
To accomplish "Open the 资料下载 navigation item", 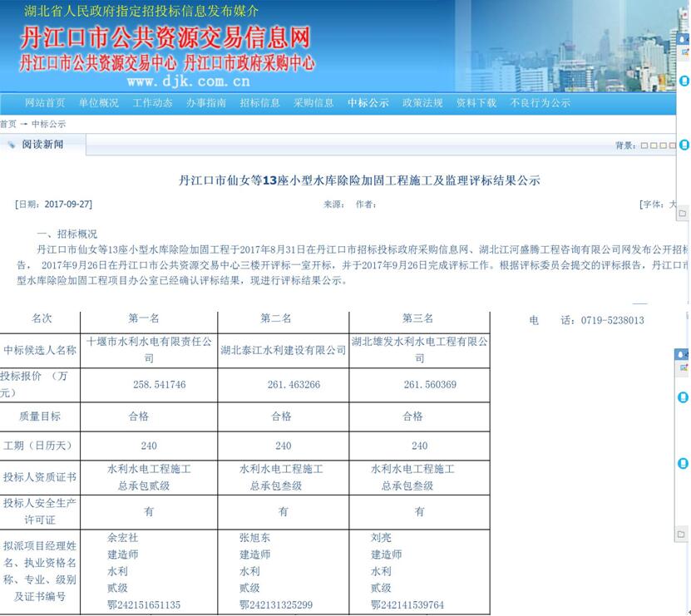I will [476, 103].
